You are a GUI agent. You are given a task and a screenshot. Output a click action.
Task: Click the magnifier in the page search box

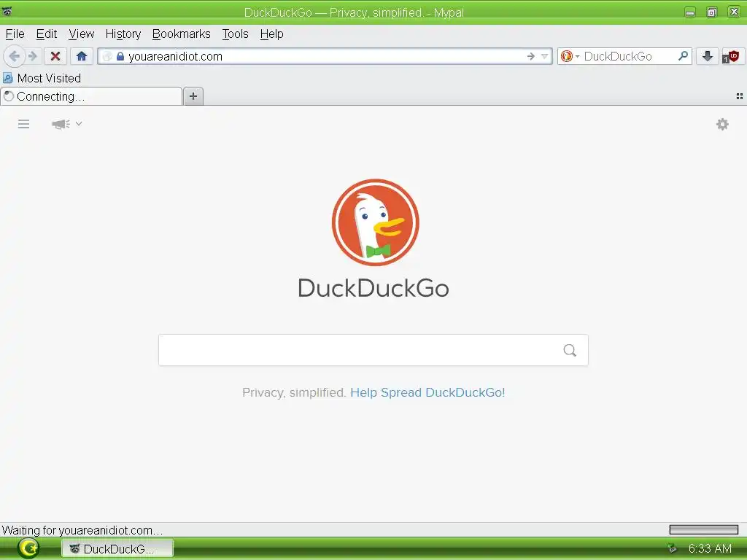[570, 351]
